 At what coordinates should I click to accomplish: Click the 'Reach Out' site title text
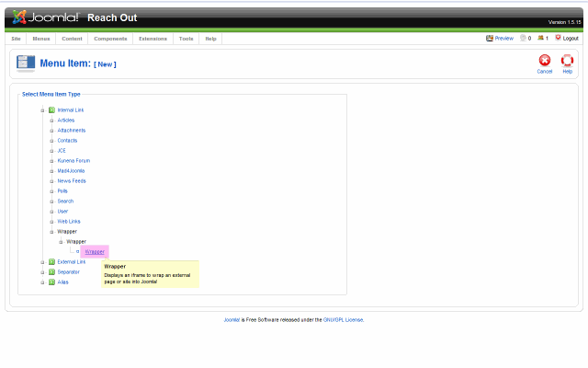[112, 17]
